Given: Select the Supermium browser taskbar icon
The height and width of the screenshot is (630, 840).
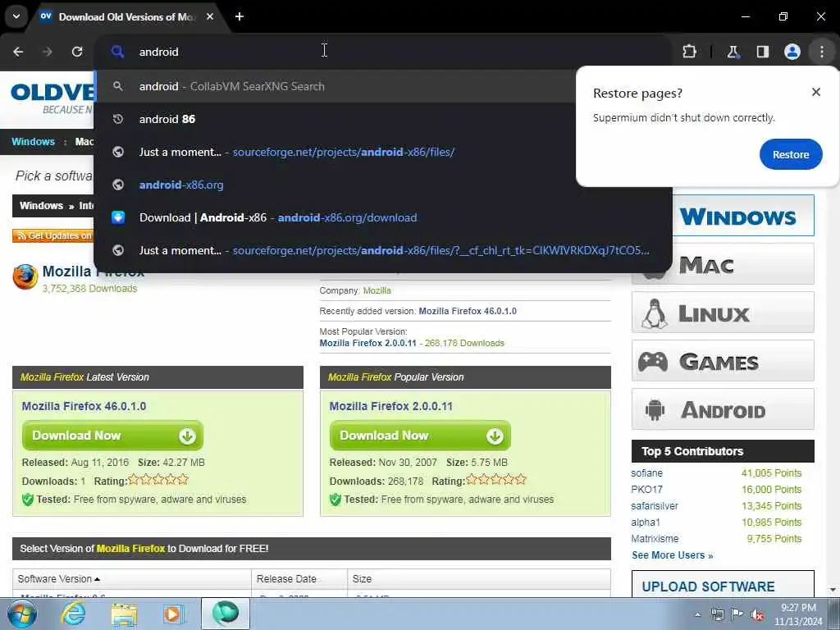Looking at the screenshot, I should (x=225, y=614).
